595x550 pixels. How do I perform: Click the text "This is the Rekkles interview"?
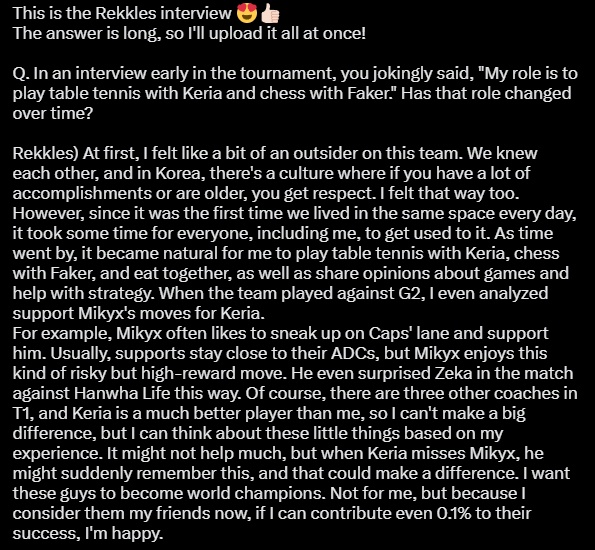click(122, 13)
